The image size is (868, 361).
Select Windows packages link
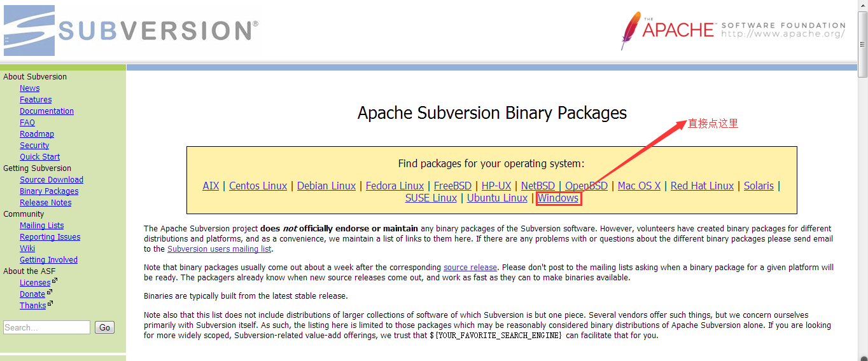tap(558, 198)
